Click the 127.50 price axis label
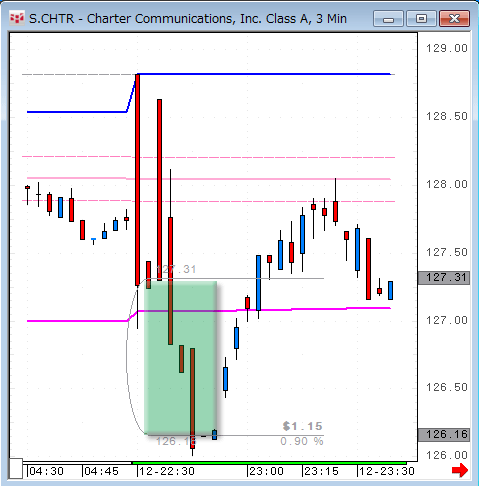479x486 pixels. [447, 252]
